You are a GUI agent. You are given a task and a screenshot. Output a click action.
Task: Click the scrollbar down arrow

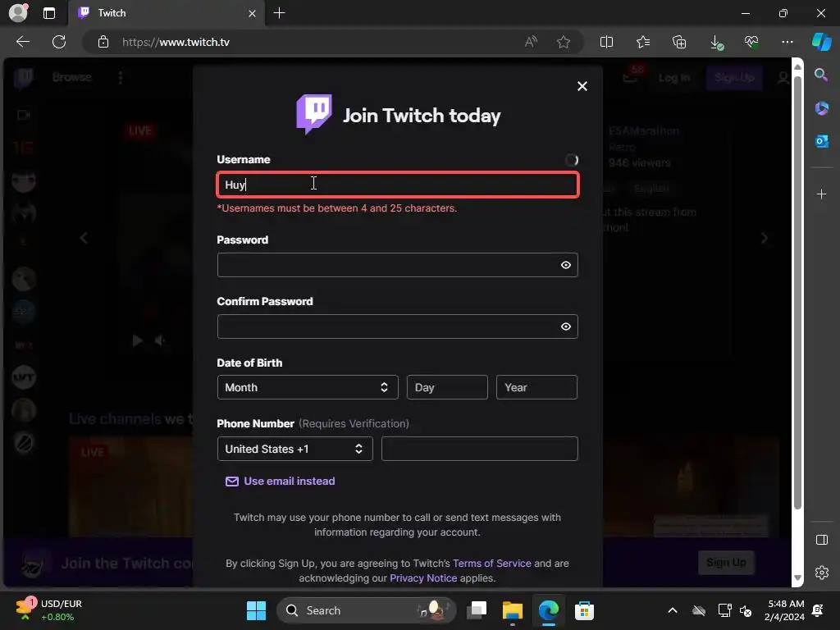(x=797, y=577)
